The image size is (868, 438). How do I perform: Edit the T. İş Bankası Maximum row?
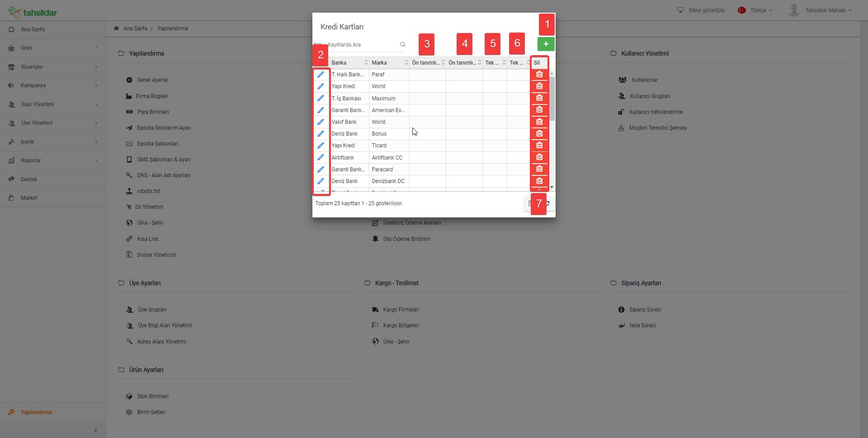pyautogui.click(x=321, y=98)
